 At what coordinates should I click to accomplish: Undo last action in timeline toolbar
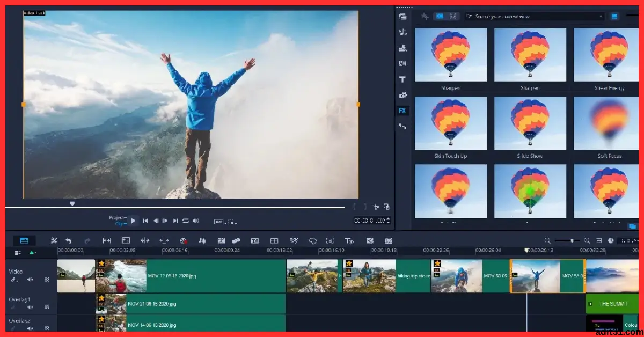coord(69,240)
